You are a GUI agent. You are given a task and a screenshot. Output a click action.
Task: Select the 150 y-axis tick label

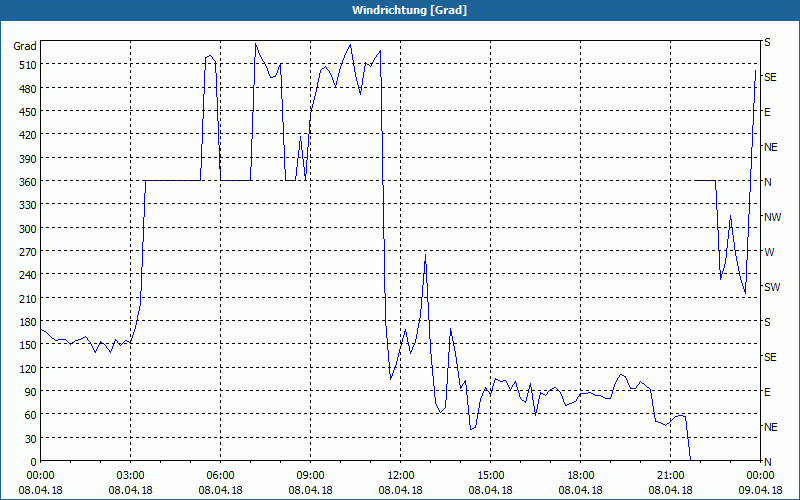pos(27,345)
